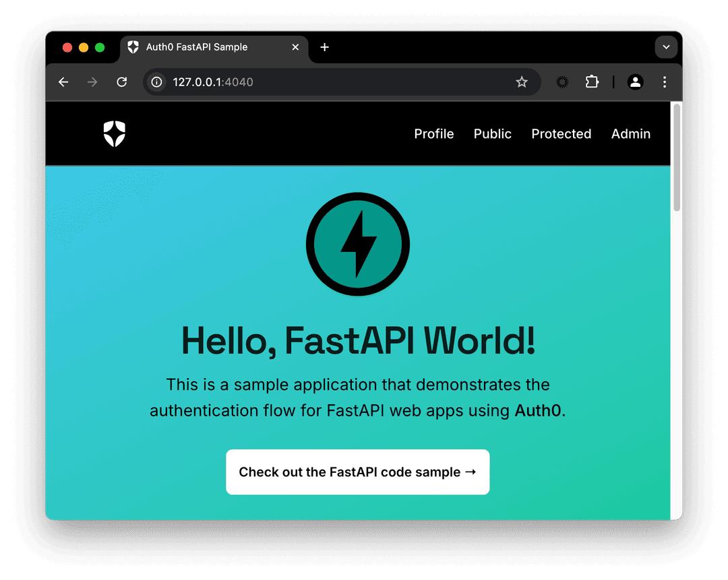Open the tab search chevron dropdown
This screenshot has width=728, height=580.
click(666, 47)
